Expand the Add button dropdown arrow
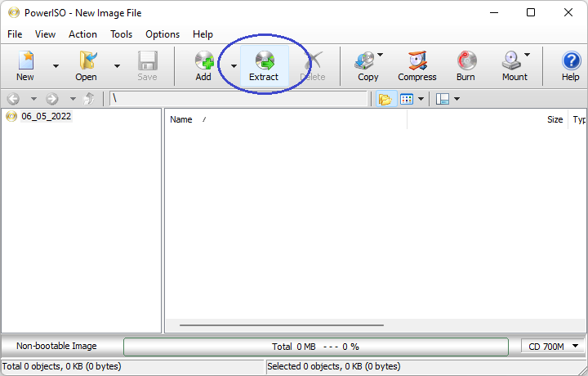Screen dimensions: 588x376 (234, 66)
